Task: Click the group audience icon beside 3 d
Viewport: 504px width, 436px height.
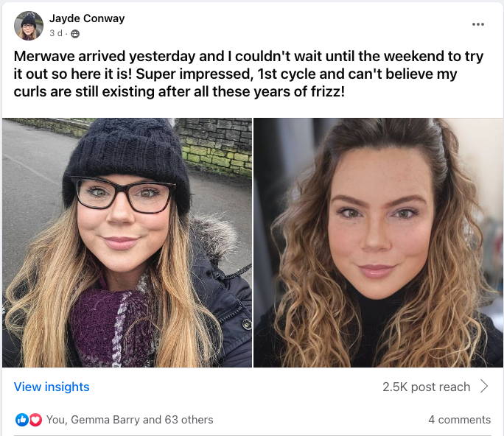Action: (75, 34)
